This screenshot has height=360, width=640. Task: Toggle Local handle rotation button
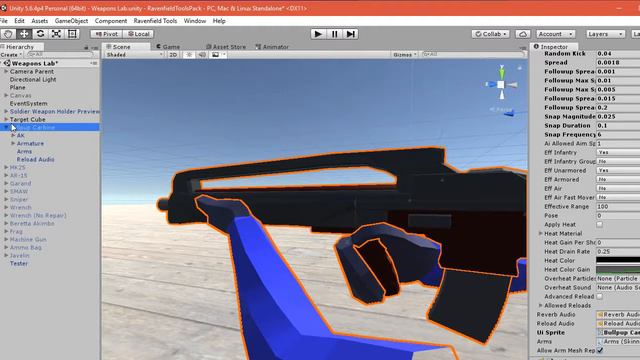[x=138, y=34]
